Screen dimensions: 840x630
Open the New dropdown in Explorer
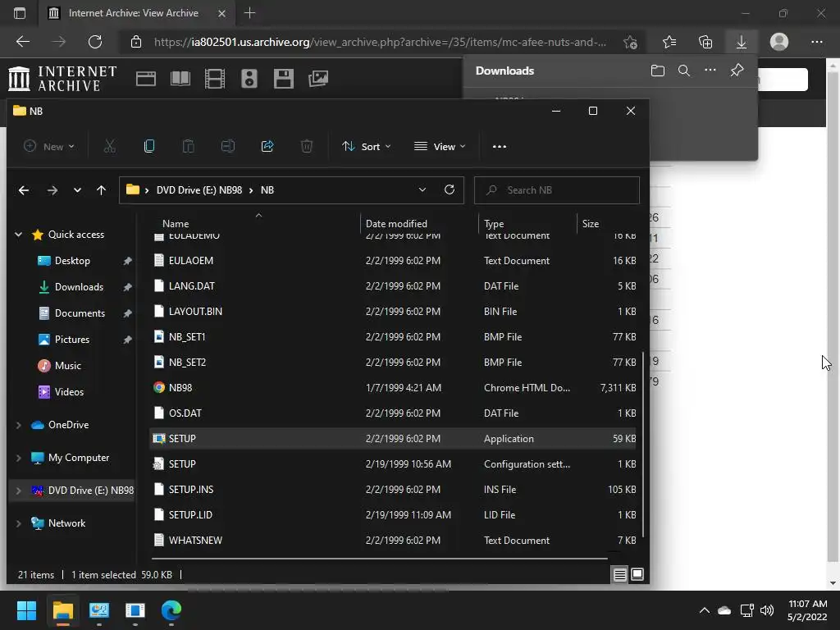tap(48, 146)
